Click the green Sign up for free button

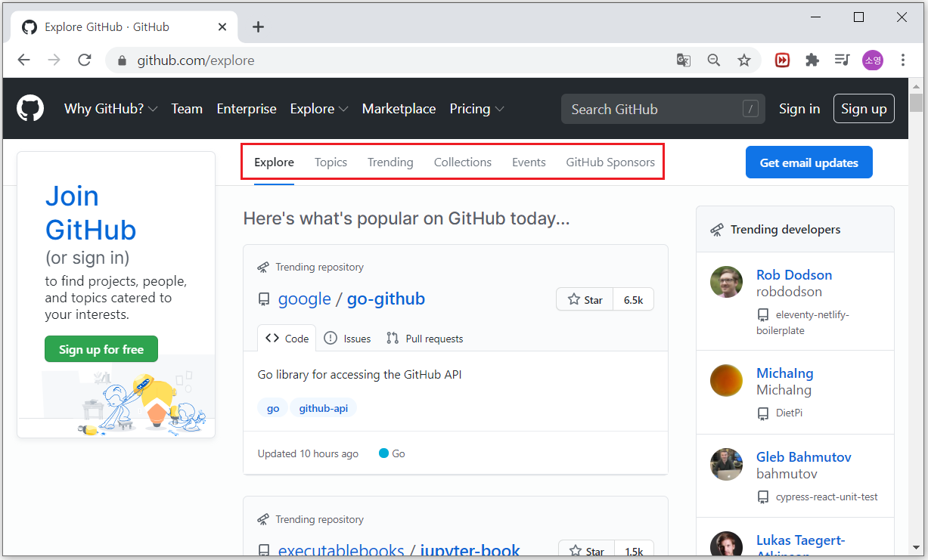(101, 349)
